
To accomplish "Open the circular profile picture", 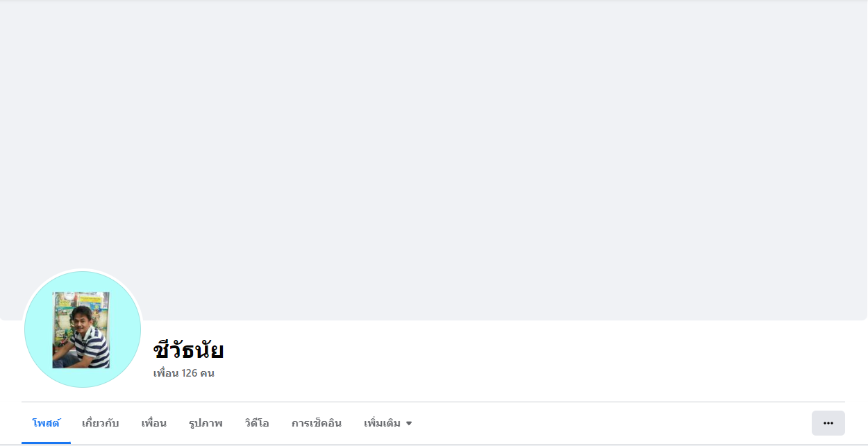I will [x=83, y=329].
